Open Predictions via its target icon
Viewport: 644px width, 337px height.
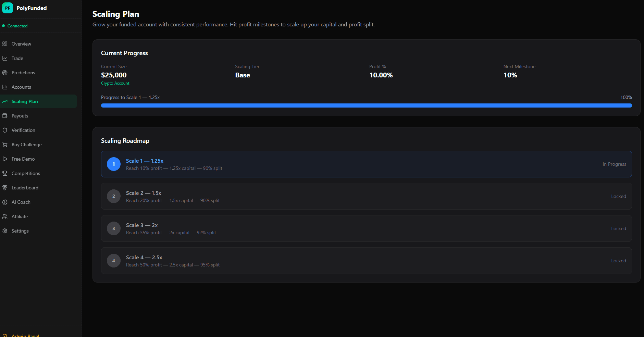point(5,73)
